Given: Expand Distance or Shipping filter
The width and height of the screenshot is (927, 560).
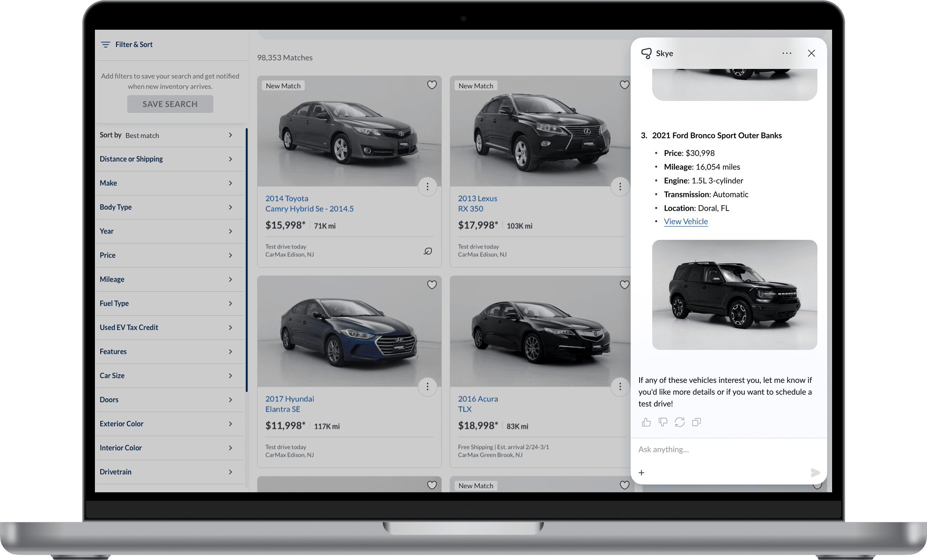Looking at the screenshot, I should (169, 159).
